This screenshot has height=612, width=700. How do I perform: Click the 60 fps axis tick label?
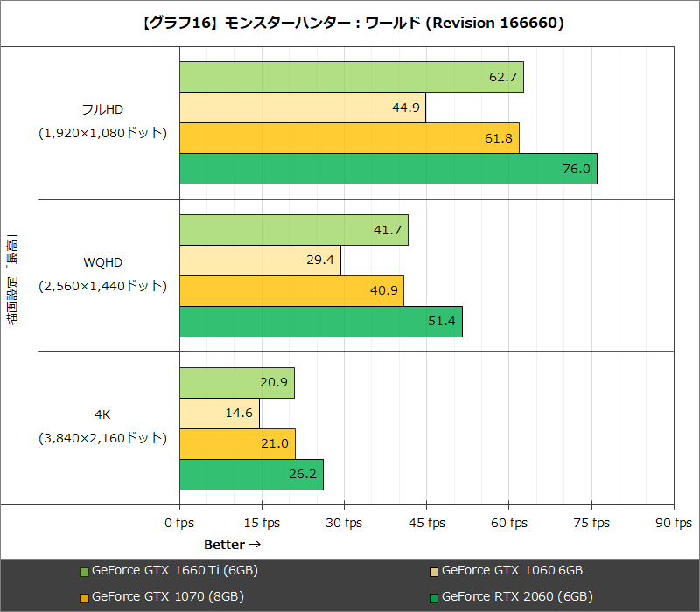(x=509, y=523)
